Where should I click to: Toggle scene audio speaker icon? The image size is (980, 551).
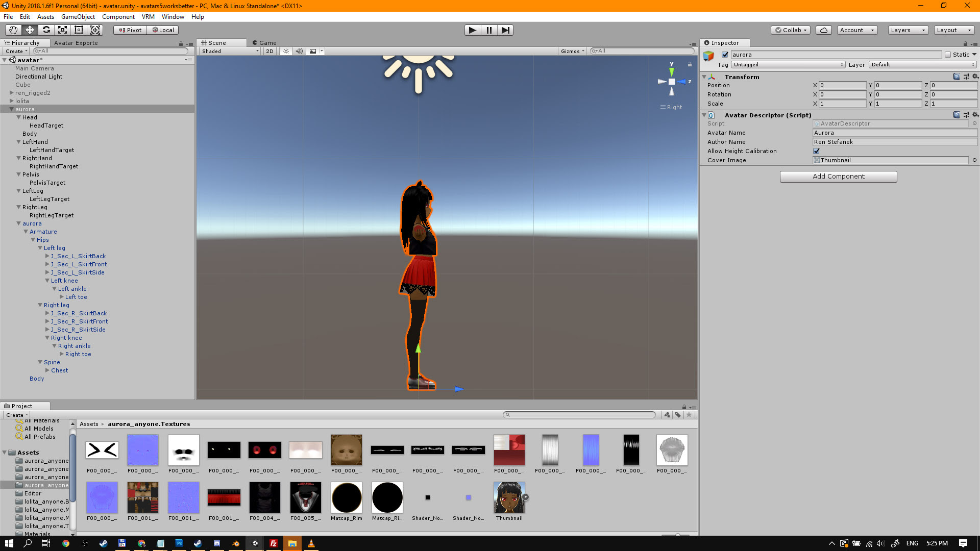299,51
